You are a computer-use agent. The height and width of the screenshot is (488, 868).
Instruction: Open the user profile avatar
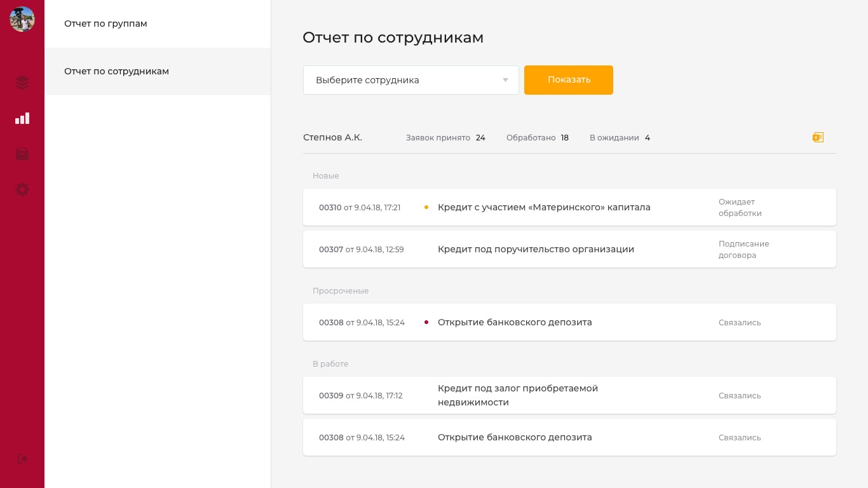point(22,19)
